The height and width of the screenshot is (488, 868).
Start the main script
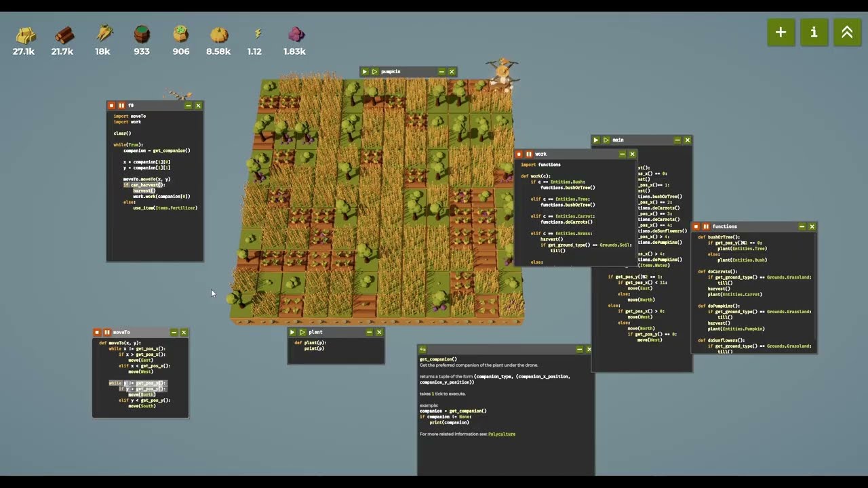point(596,140)
